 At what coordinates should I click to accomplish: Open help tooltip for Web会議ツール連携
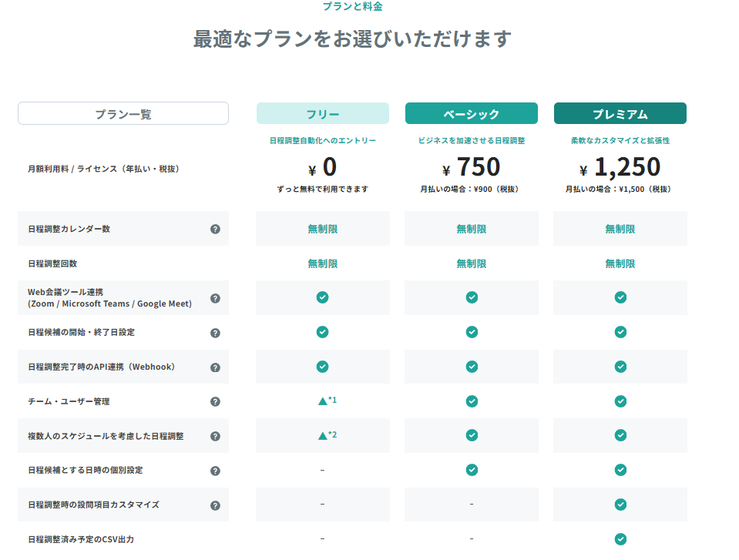coord(215,298)
